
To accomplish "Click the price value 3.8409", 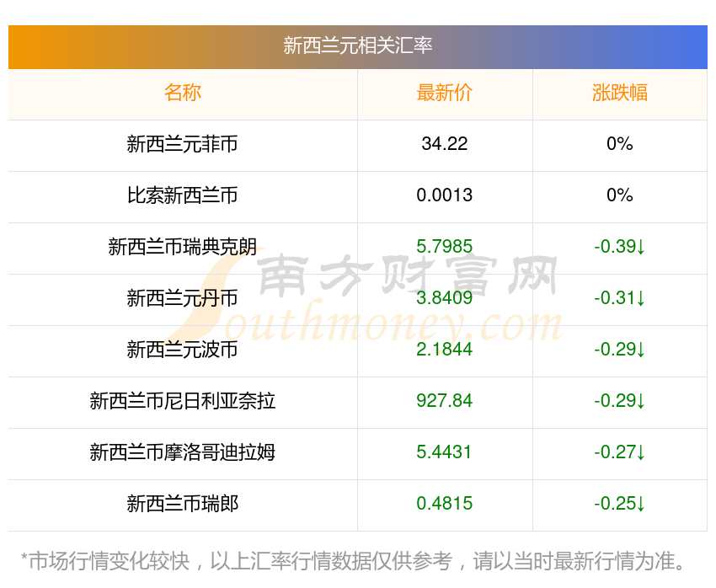I will tap(444, 298).
